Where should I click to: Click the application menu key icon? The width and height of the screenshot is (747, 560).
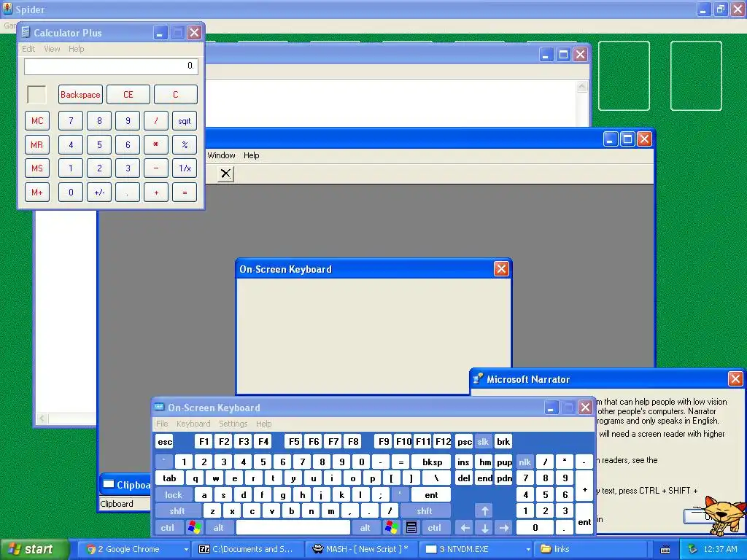411,528
